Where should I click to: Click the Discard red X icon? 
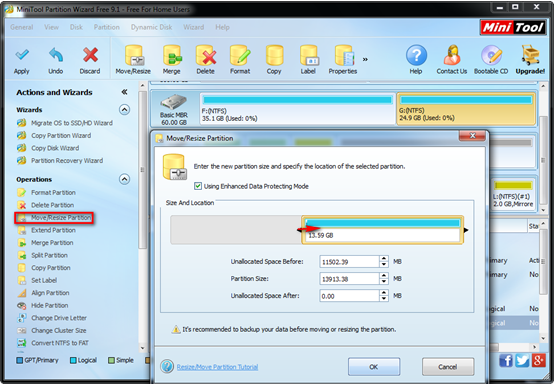click(90, 55)
